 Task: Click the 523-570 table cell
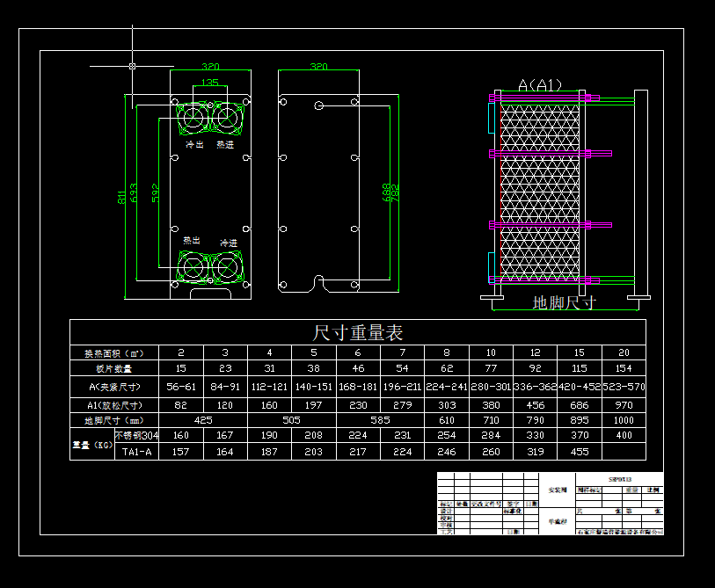[624, 387]
